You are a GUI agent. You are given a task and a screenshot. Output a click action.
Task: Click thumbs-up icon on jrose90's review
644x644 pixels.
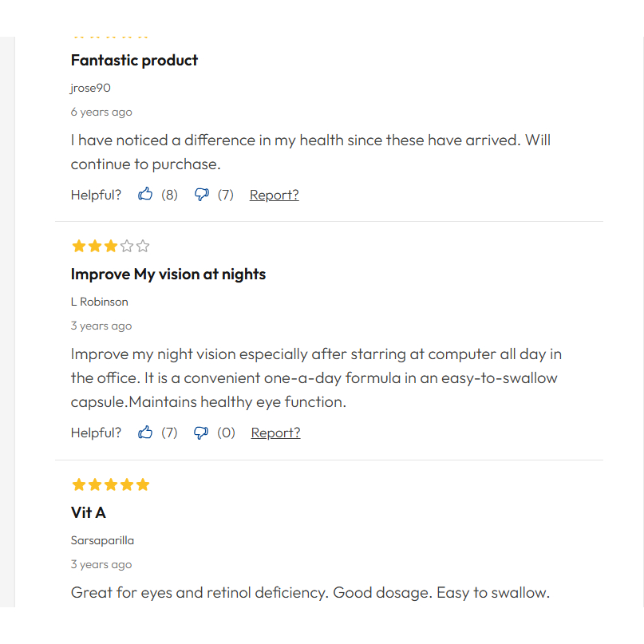pos(145,194)
